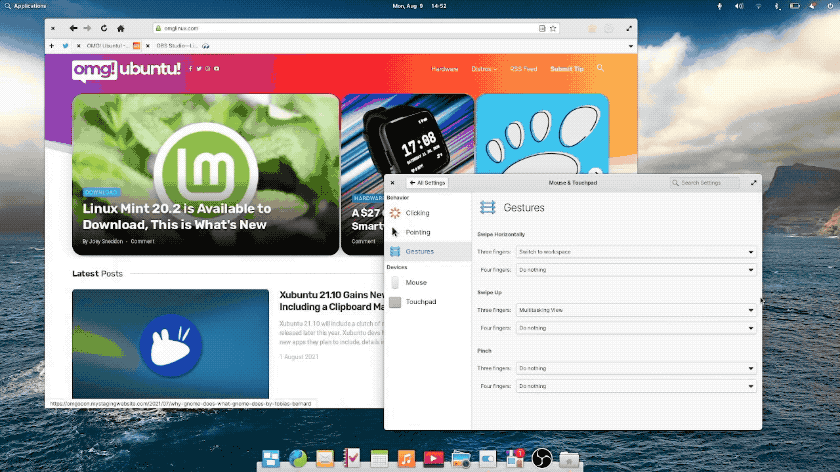The height and width of the screenshot is (472, 840).
Task: Select Pointing in settings sidebar
Action: 428,232
